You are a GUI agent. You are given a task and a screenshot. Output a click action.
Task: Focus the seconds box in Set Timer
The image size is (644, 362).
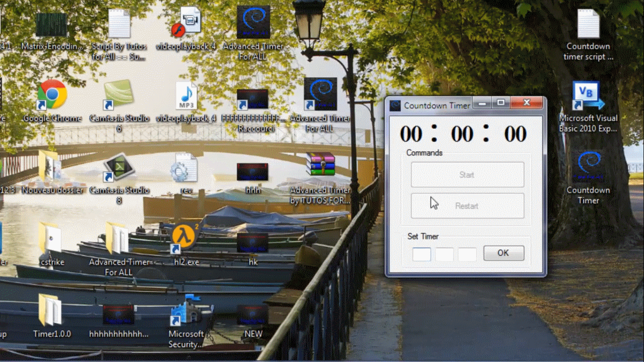pyautogui.click(x=467, y=255)
